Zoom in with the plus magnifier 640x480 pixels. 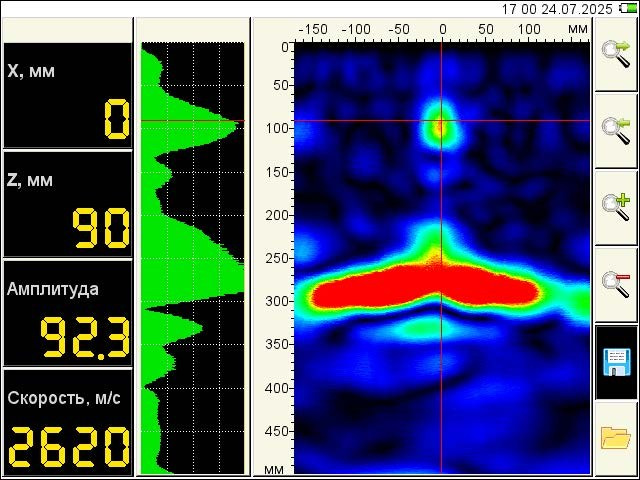tap(616, 207)
